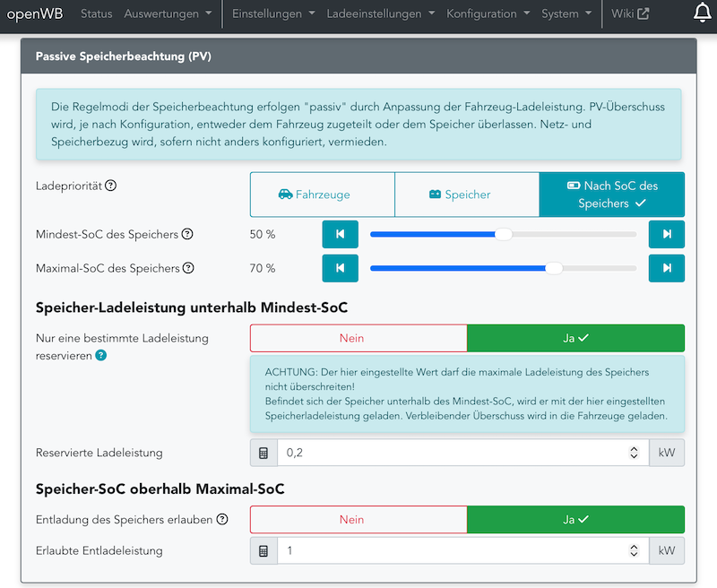Click the skip-to-minimum icon for Mindest-SoC

[340, 234]
